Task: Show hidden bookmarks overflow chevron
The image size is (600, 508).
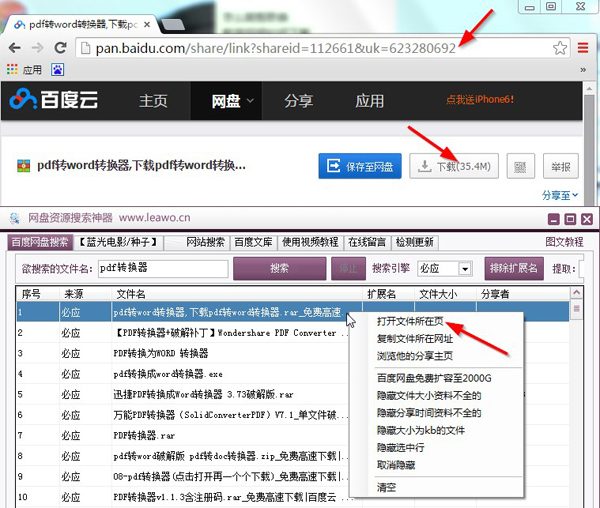Action: 583,70
